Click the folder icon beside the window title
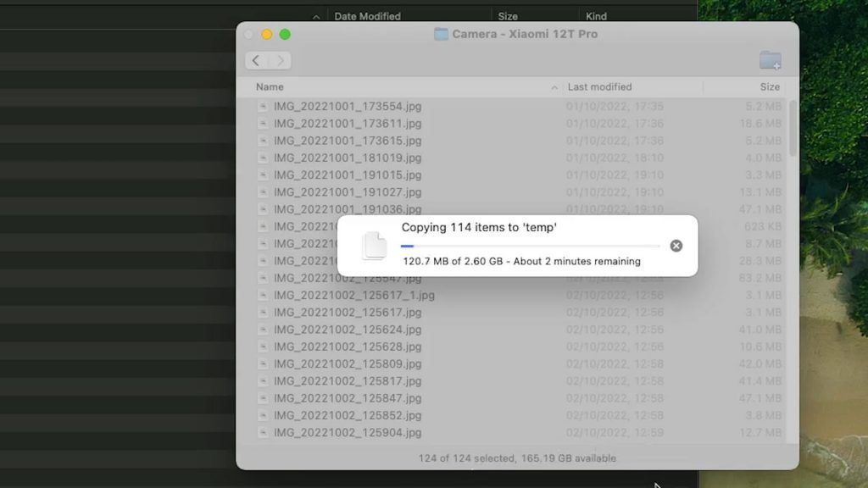This screenshot has width=868, height=488. pyautogui.click(x=441, y=34)
